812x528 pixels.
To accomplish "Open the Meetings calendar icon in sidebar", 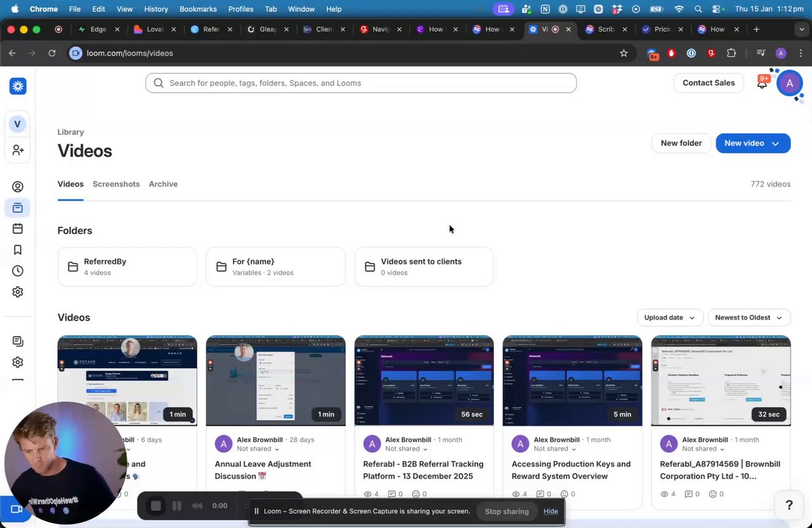I will point(18,228).
